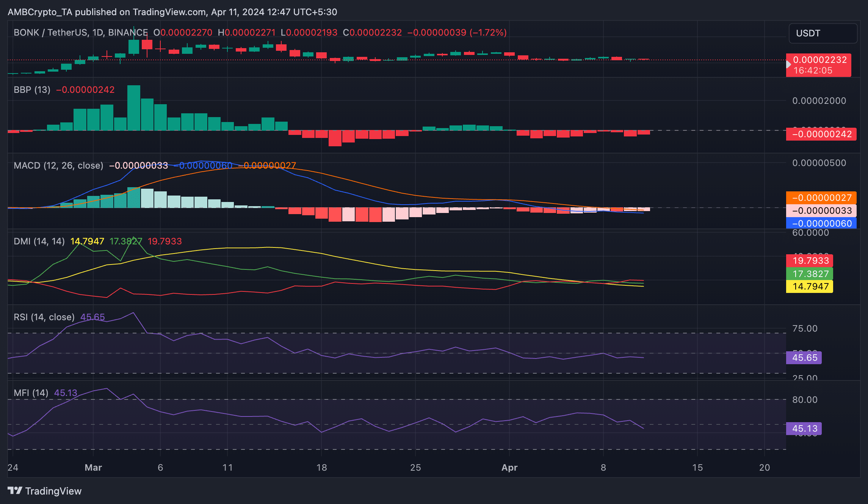Viewport: 868px width, 504px height.
Task: Click the yellow DMI tag 14.7947
Action: [x=810, y=286]
